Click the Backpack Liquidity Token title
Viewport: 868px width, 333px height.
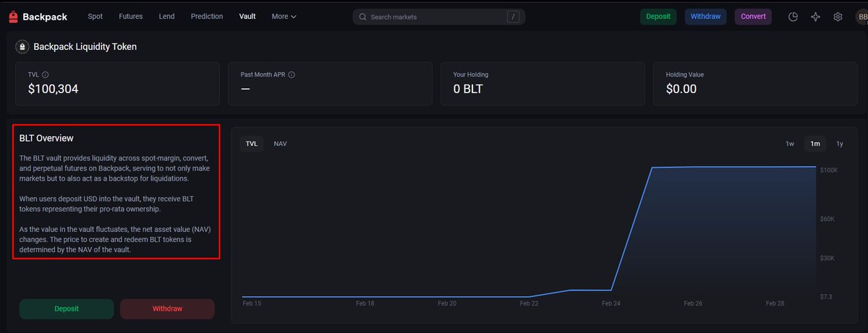coord(85,47)
